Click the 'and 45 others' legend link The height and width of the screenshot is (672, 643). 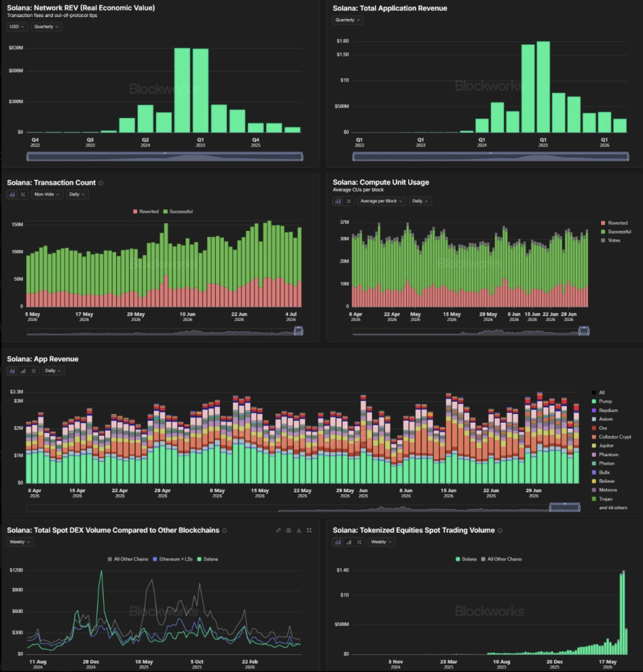613,508
